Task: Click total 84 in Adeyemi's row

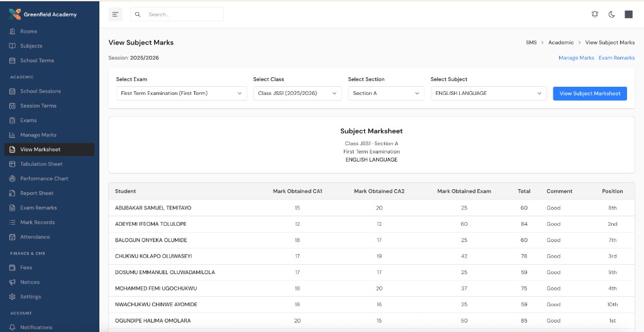Action: [x=524, y=224]
